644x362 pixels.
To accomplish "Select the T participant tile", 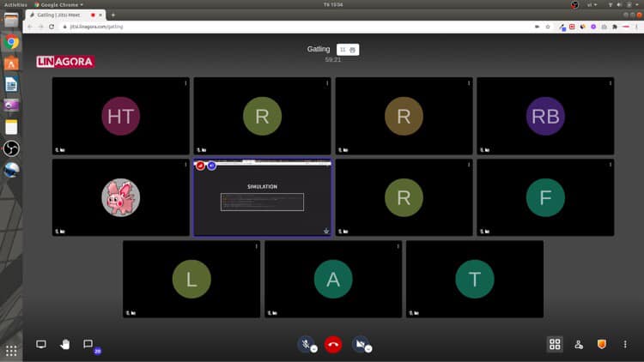I will (475, 279).
